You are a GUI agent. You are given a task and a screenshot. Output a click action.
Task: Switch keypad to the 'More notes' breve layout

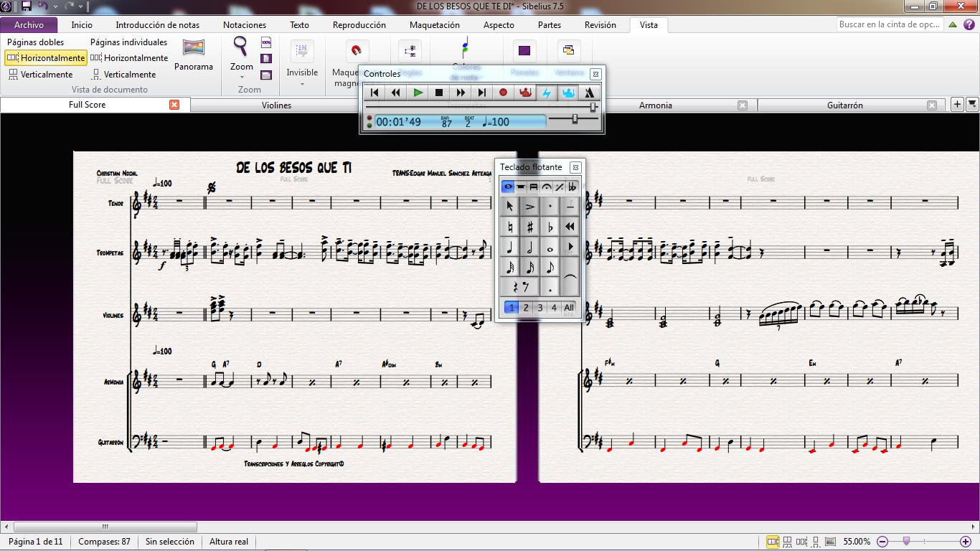pos(521,187)
